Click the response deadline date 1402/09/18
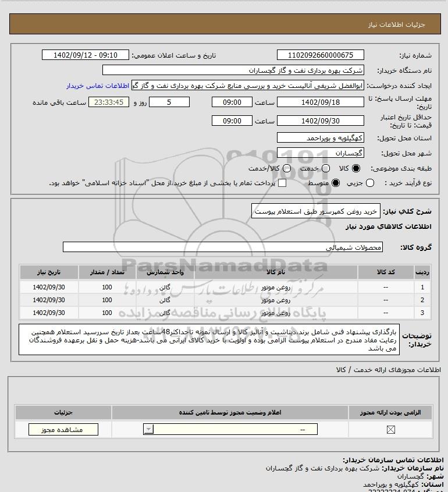This screenshot has height=492, width=448. click(321, 102)
